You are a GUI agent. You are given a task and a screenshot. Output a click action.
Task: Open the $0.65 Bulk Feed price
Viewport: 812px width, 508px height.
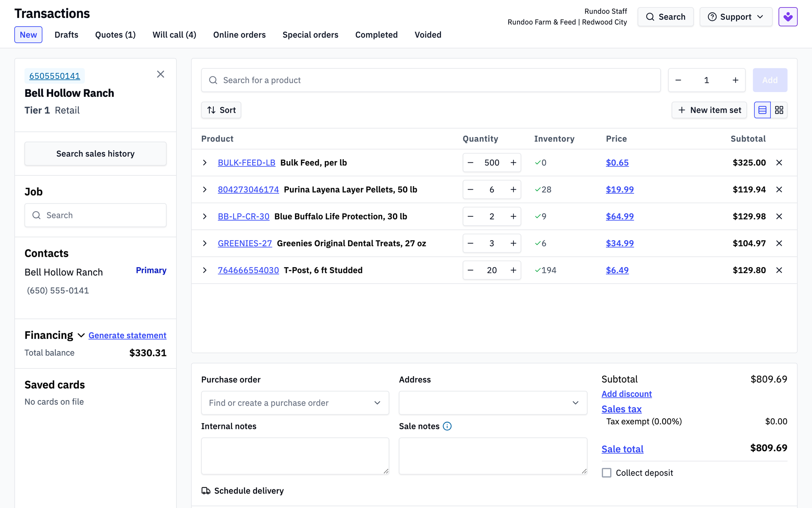[617, 163]
